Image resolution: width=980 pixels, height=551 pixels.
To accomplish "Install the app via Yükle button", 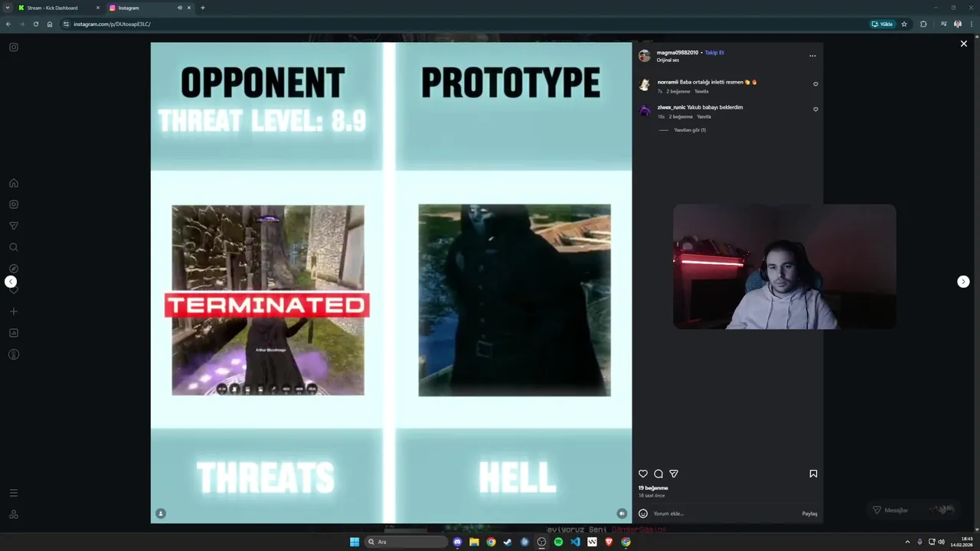I will tap(883, 24).
